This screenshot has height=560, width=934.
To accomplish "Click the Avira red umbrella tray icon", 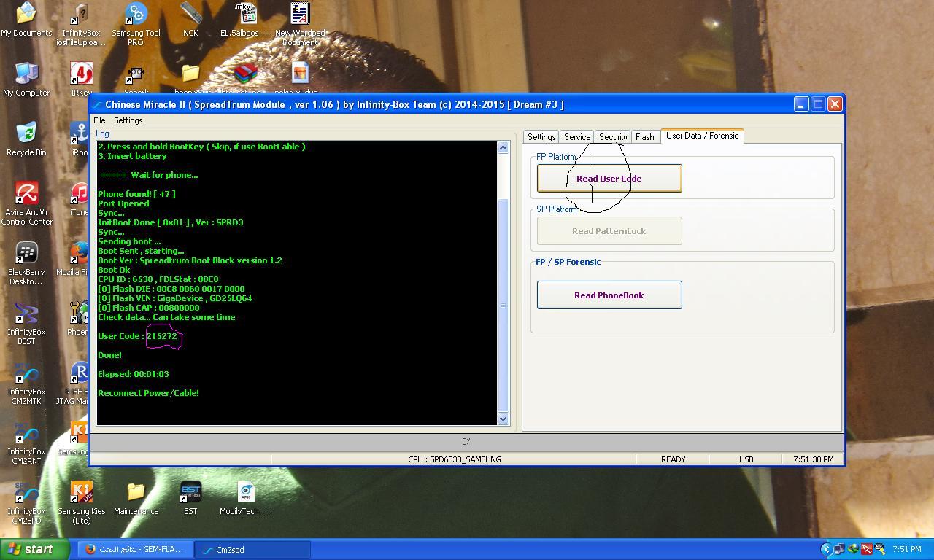I will pos(866,549).
